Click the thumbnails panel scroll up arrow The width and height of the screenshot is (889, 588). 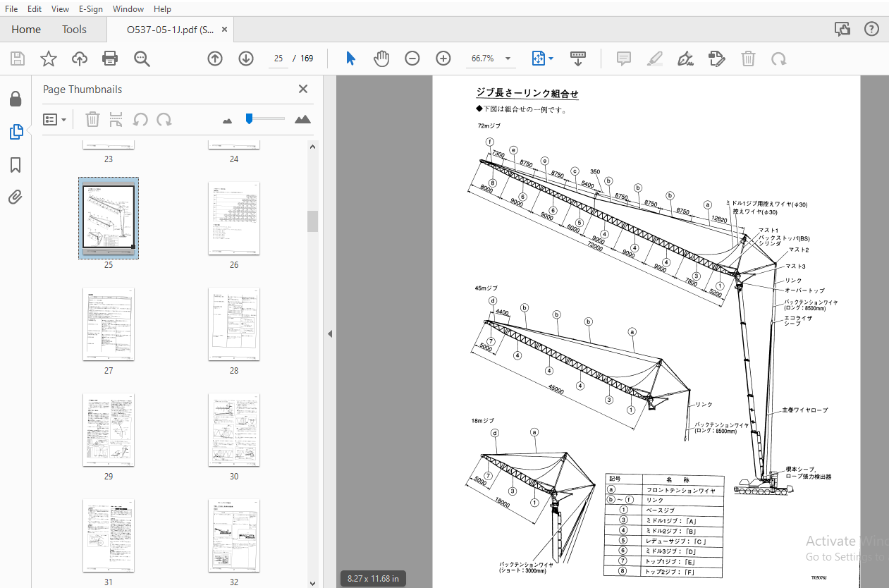coord(312,147)
